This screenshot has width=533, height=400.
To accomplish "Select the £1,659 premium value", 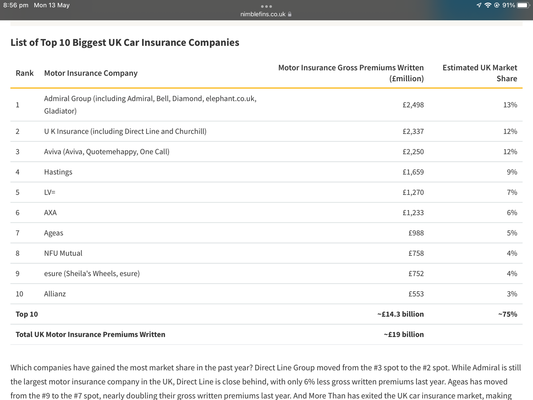I will click(x=413, y=172).
